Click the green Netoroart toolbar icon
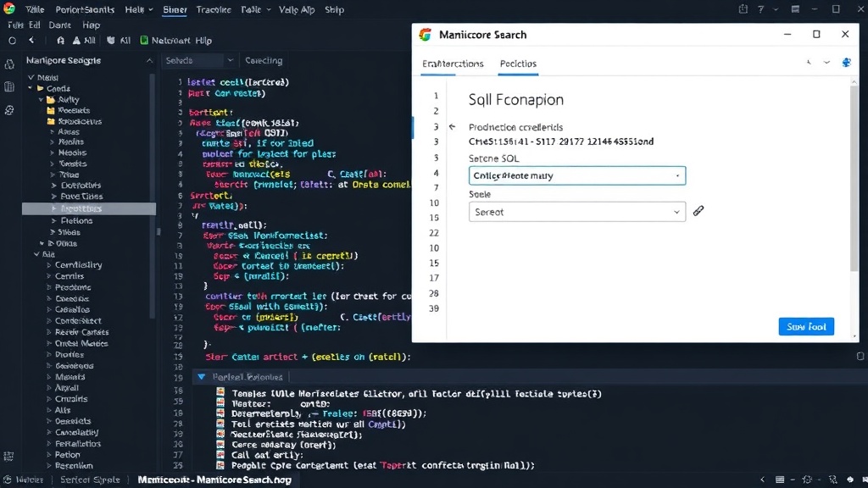868x488 pixels. (x=144, y=41)
